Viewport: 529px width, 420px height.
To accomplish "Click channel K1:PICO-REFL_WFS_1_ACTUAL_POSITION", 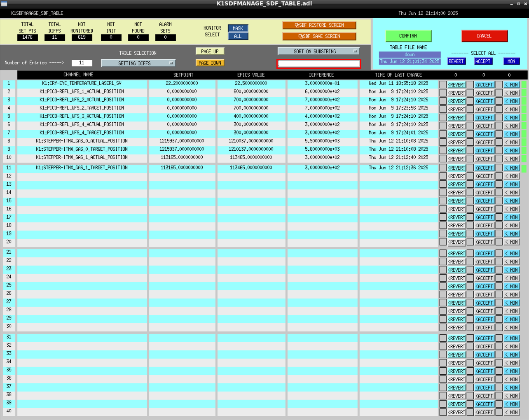I will 82,91.
